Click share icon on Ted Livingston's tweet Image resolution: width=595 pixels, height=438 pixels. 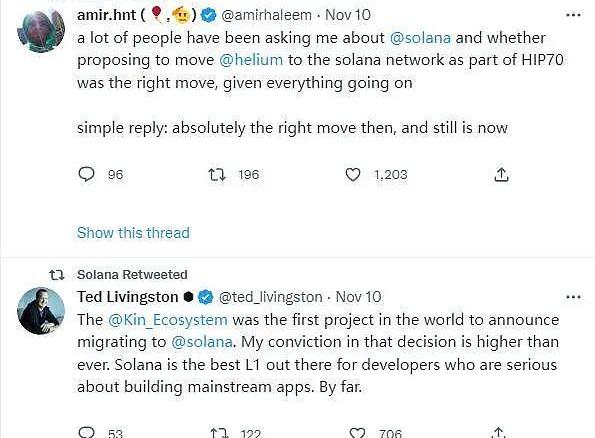point(499,432)
